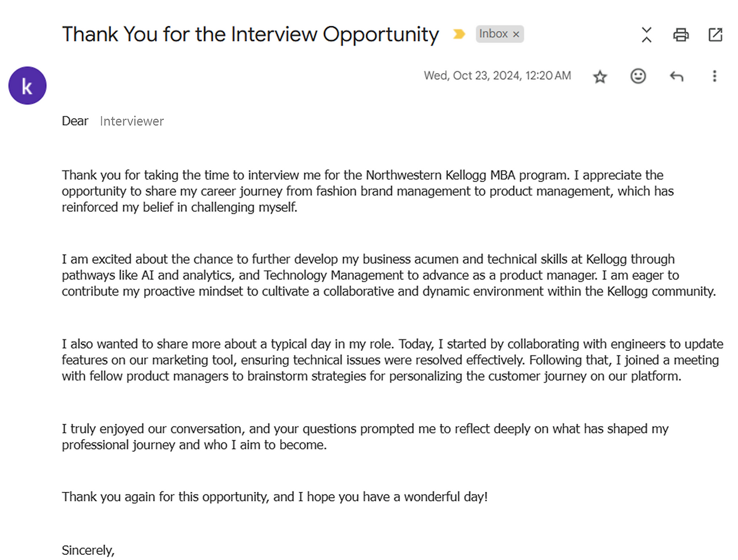Unstar the message if already starred

[600, 75]
